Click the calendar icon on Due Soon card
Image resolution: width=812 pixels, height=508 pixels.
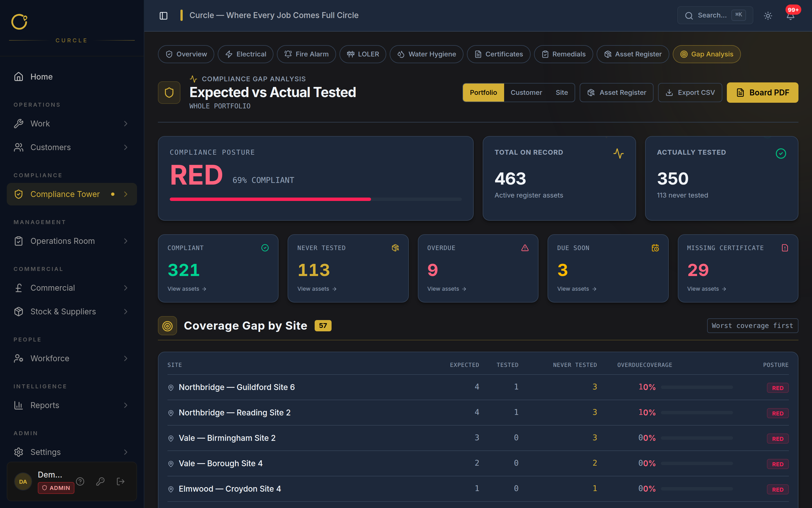pos(655,248)
